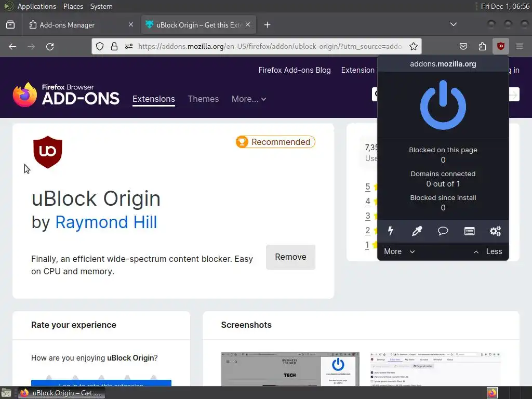Open the Business Insider screenshot thumbnail
The height and width of the screenshot is (399, 532).
[290, 369]
